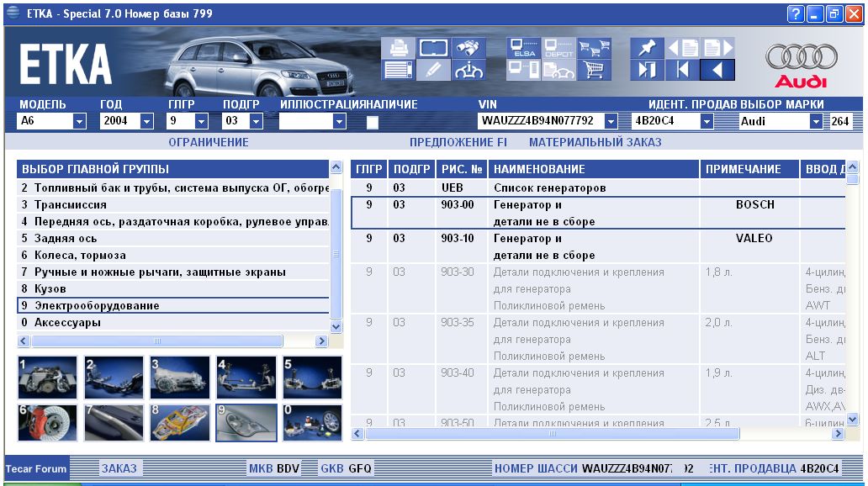Select the 903-10 VALEO generator row
Image resolution: width=868 pixels, height=486 pixels.
(598, 247)
